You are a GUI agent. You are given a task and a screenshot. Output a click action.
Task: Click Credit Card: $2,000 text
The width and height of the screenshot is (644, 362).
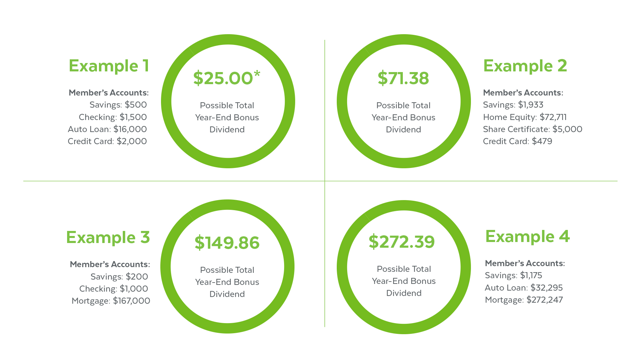[x=107, y=141]
